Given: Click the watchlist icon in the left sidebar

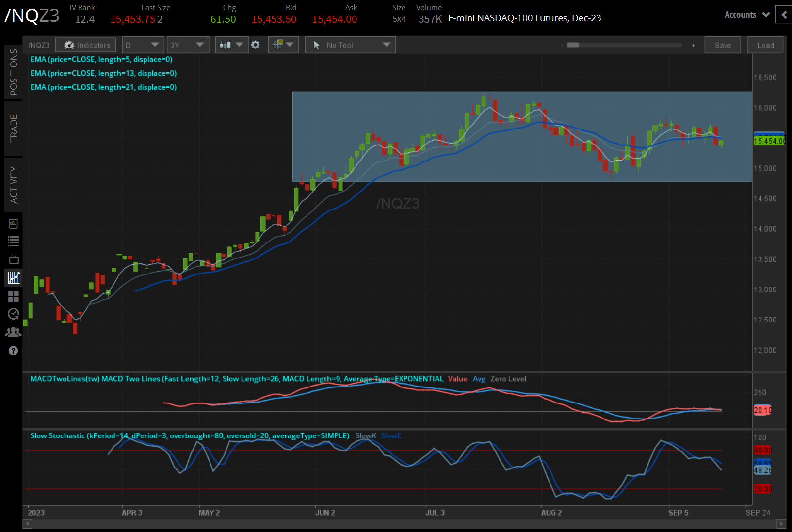Looking at the screenshot, I should (x=14, y=241).
